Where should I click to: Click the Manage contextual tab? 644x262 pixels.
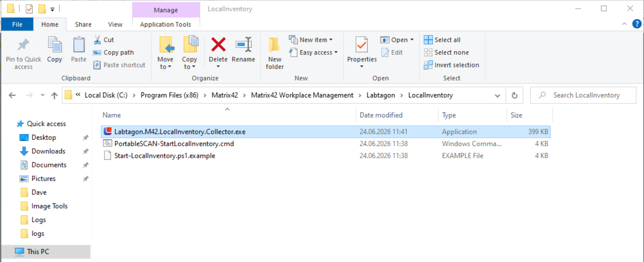pyautogui.click(x=166, y=10)
